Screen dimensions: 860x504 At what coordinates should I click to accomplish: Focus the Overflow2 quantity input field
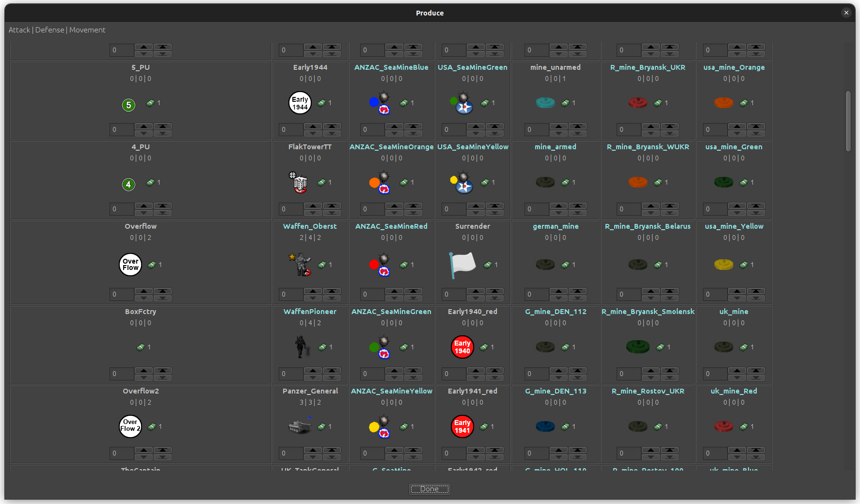click(x=122, y=453)
